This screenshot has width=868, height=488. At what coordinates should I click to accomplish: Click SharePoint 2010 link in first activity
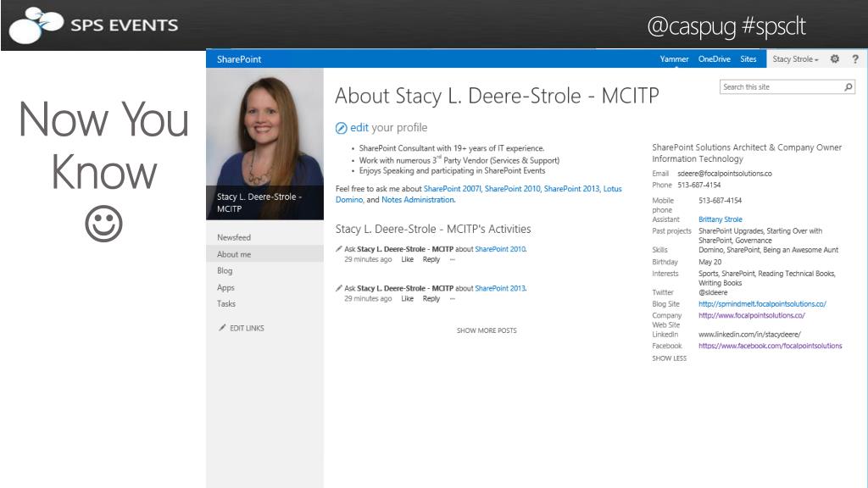(x=500, y=249)
